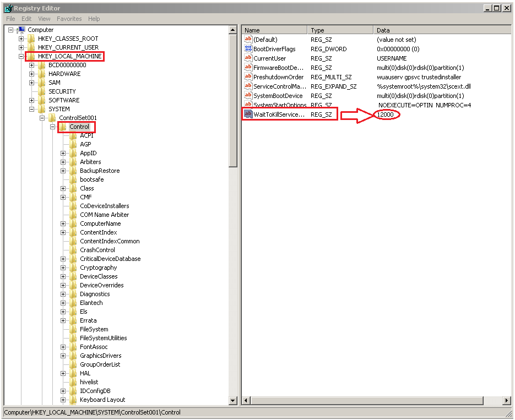Select the Cryptography key

pyautogui.click(x=99, y=268)
